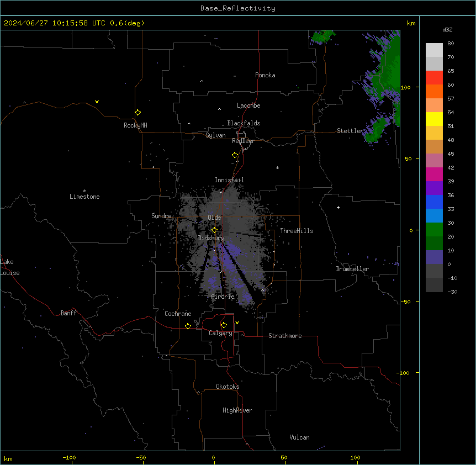The height and width of the screenshot is (465, 476).
Task: Select the yellow diamond marker below Cochrane label
Action: click(x=188, y=326)
